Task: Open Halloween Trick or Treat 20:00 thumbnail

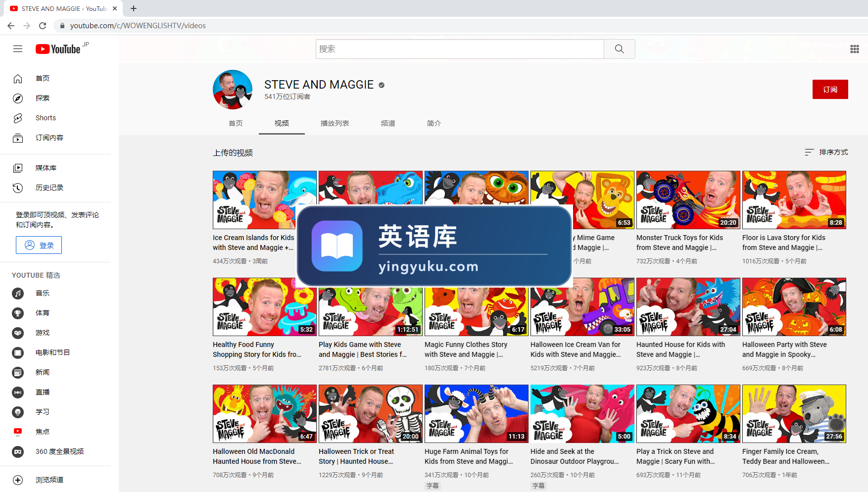Action: pos(371,414)
